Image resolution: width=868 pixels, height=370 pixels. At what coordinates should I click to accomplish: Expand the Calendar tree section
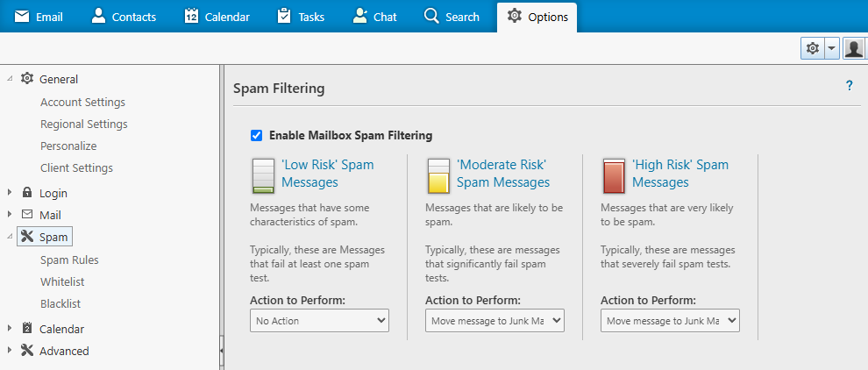pyautogui.click(x=10, y=329)
